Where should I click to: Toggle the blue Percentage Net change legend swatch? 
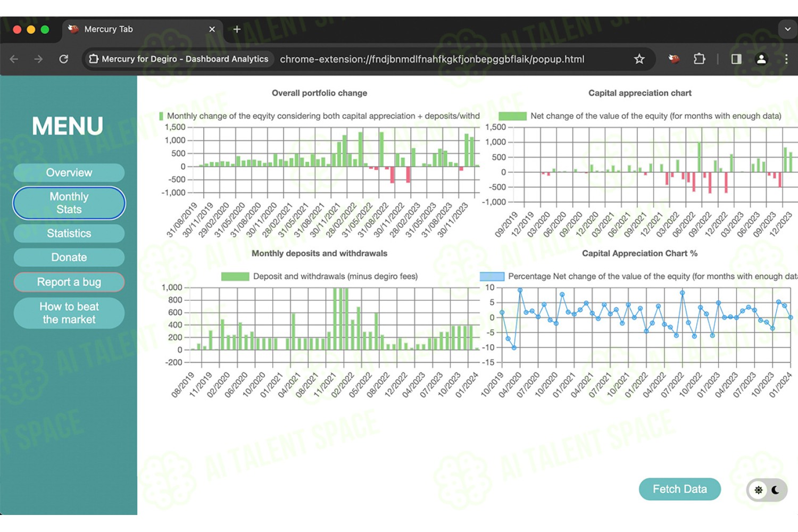(492, 276)
